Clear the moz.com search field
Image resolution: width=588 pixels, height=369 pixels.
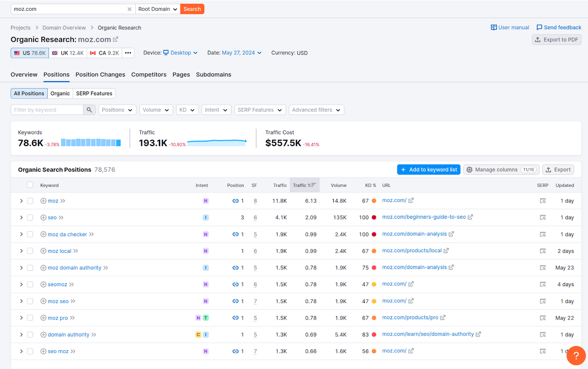tap(130, 9)
